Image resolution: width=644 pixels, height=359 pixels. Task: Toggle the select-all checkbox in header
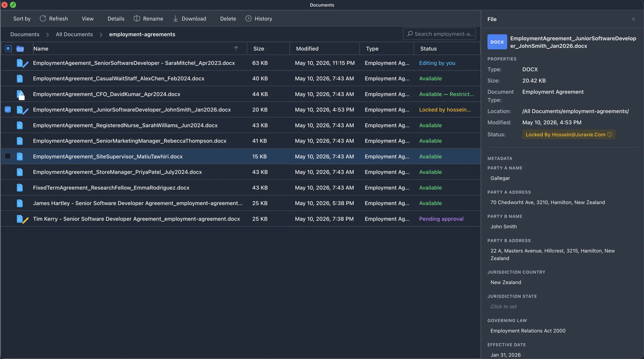8,49
